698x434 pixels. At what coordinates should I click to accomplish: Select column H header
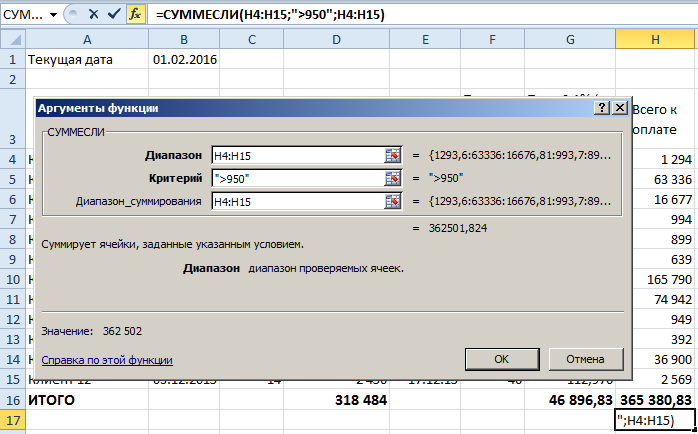[x=655, y=40]
